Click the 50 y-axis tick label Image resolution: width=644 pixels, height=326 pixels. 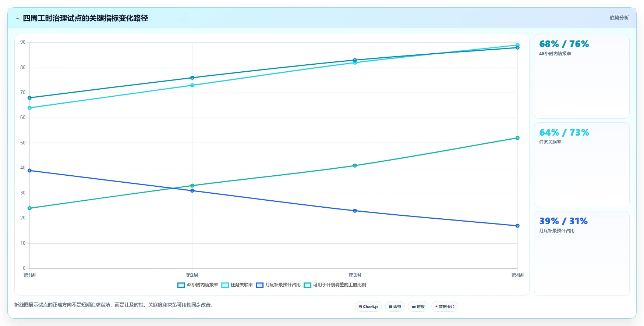point(23,143)
